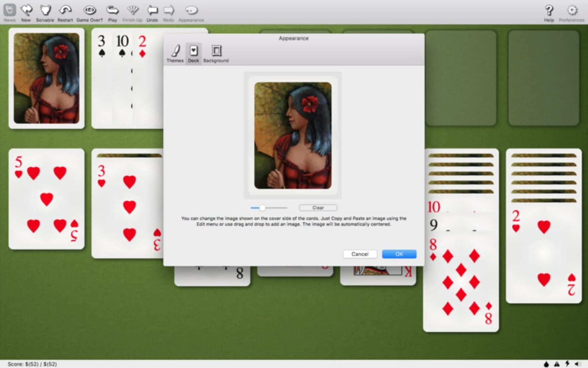588x368 pixels.
Task: Adjust the card image scale slider
Action: tap(262, 208)
